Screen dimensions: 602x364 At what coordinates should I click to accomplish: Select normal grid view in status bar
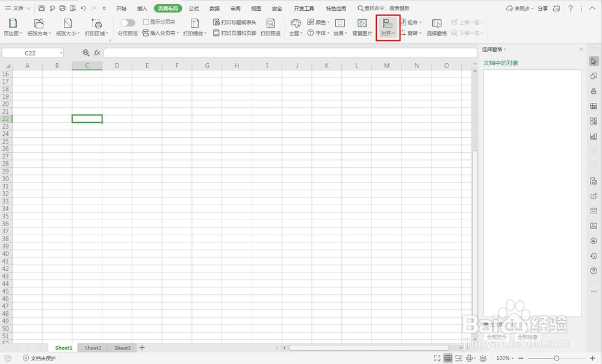(x=448, y=358)
